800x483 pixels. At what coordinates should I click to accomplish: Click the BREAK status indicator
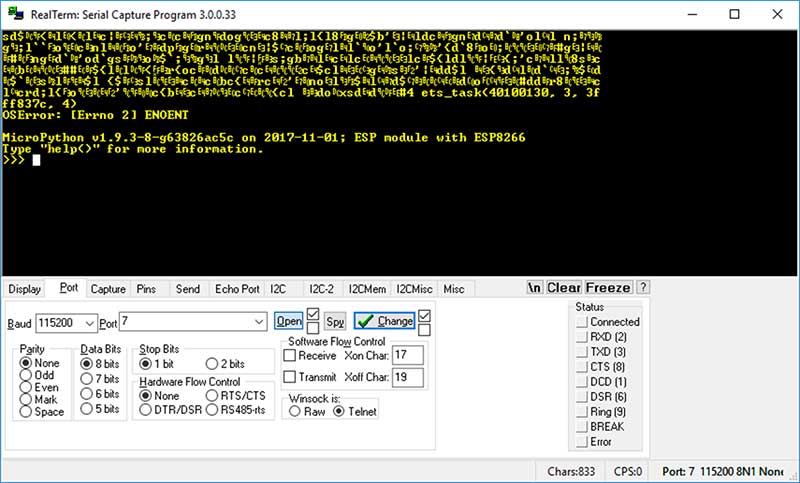tap(581, 426)
